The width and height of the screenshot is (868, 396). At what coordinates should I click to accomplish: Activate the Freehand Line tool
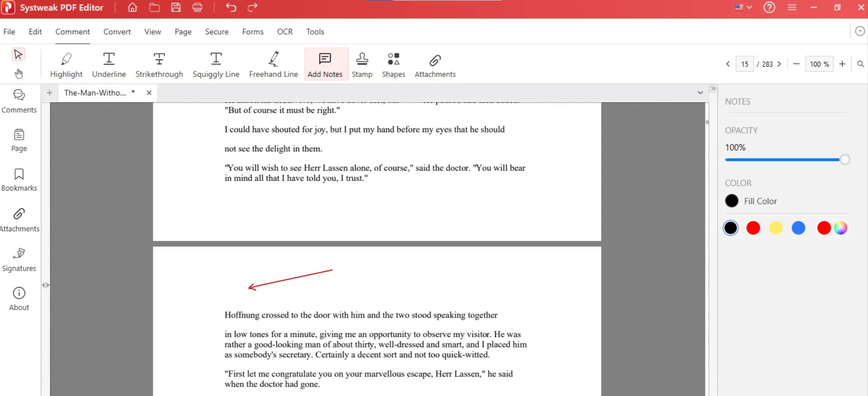click(273, 64)
